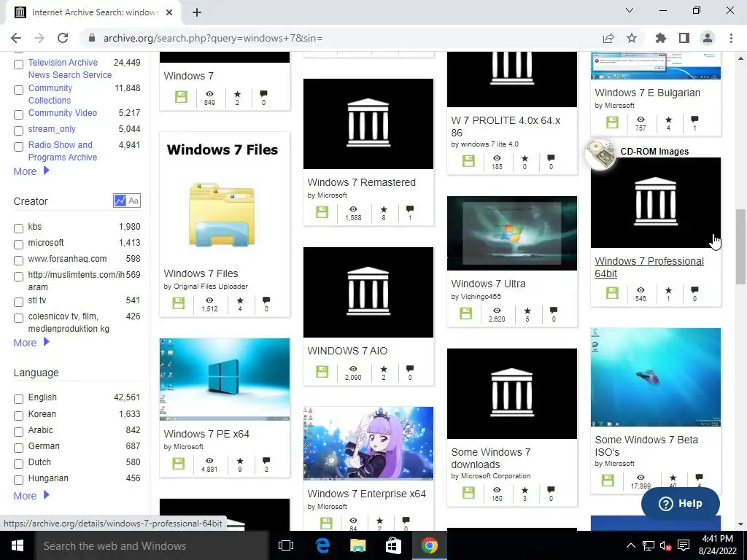Click the software icon under Windows 7 Professional 64bit

(612, 293)
